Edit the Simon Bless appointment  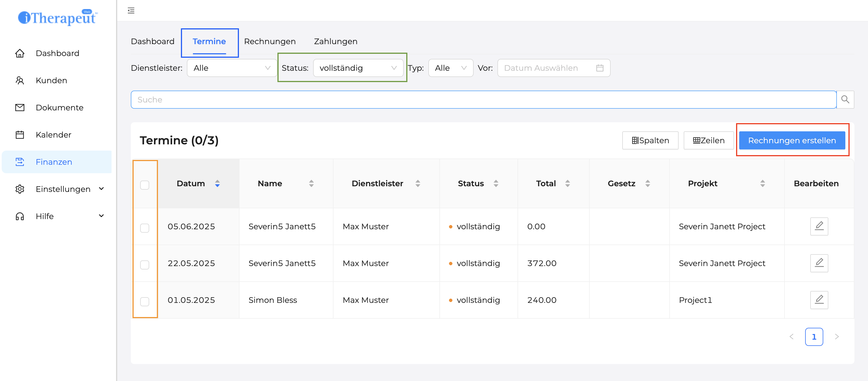coord(819,300)
